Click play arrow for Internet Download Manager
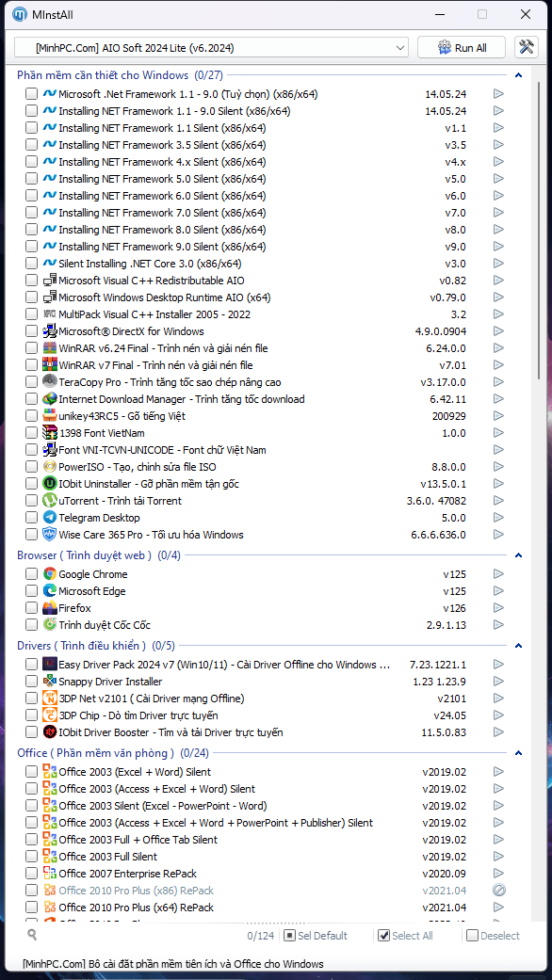 coord(498,399)
